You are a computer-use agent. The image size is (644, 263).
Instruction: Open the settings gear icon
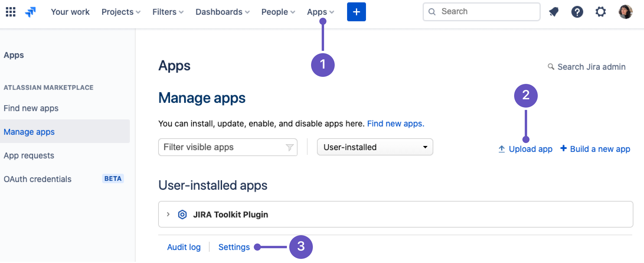tap(601, 12)
